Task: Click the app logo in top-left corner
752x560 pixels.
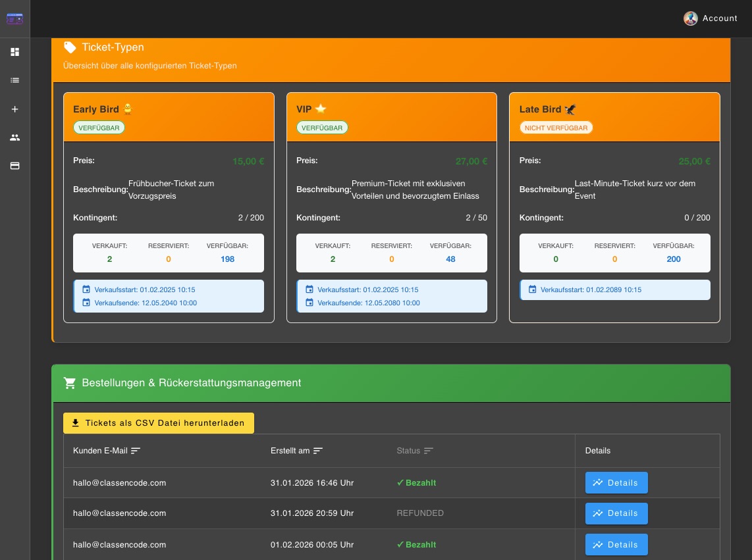Action: point(14,19)
